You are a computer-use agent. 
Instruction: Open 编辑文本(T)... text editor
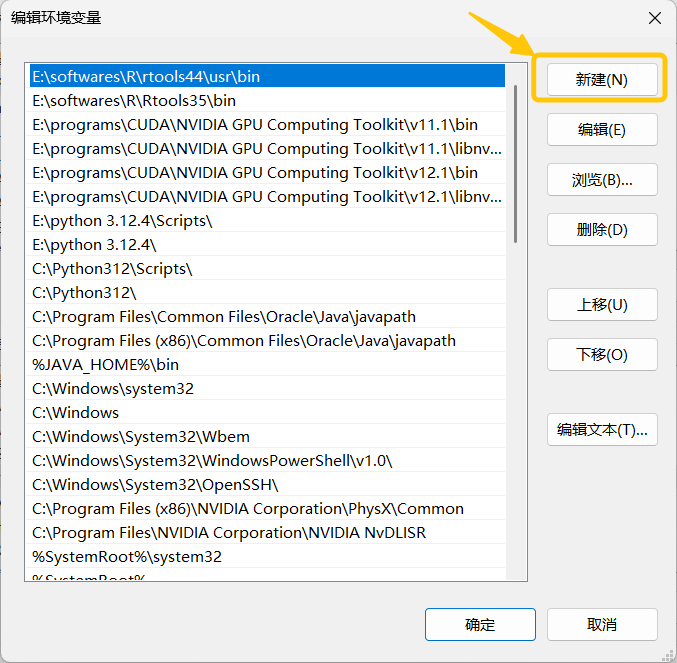point(601,430)
